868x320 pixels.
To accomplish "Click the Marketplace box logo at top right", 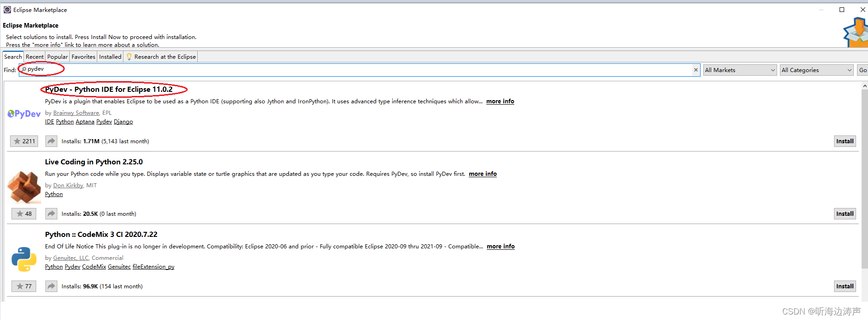I will (x=856, y=32).
